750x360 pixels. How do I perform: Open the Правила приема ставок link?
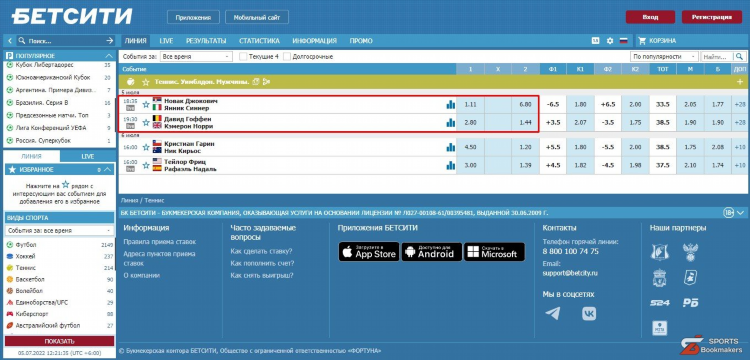click(x=160, y=242)
